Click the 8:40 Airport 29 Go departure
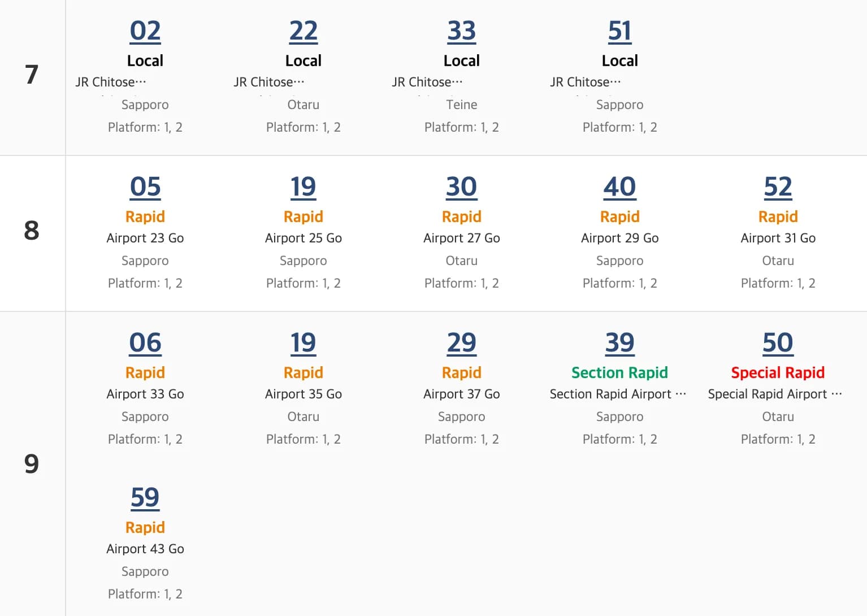This screenshot has width=867, height=616. (x=620, y=187)
